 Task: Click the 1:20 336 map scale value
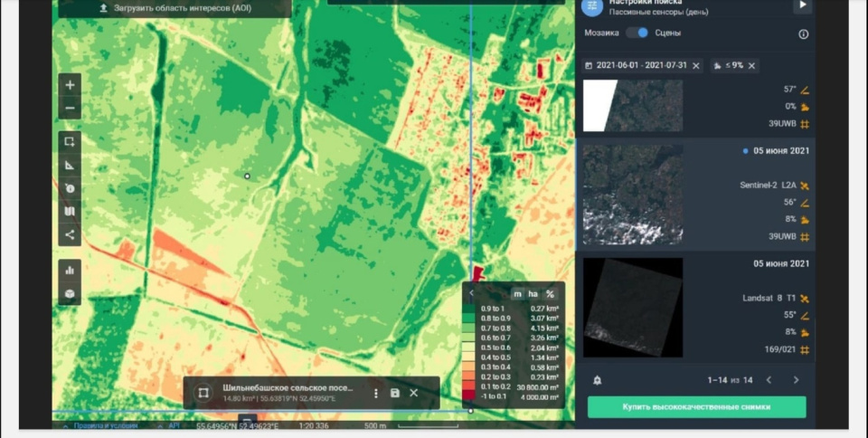(314, 426)
